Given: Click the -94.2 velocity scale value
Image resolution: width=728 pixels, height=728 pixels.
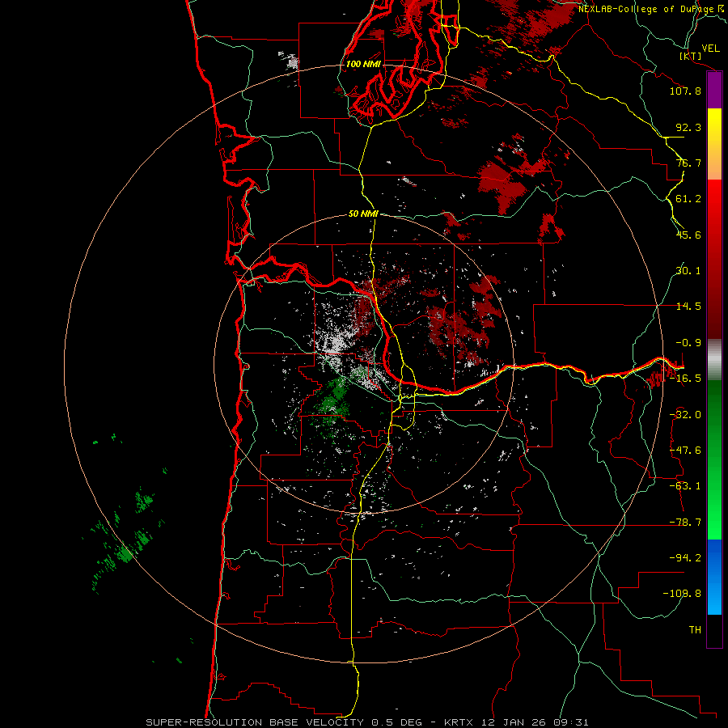Looking at the screenshot, I should click(x=685, y=557).
